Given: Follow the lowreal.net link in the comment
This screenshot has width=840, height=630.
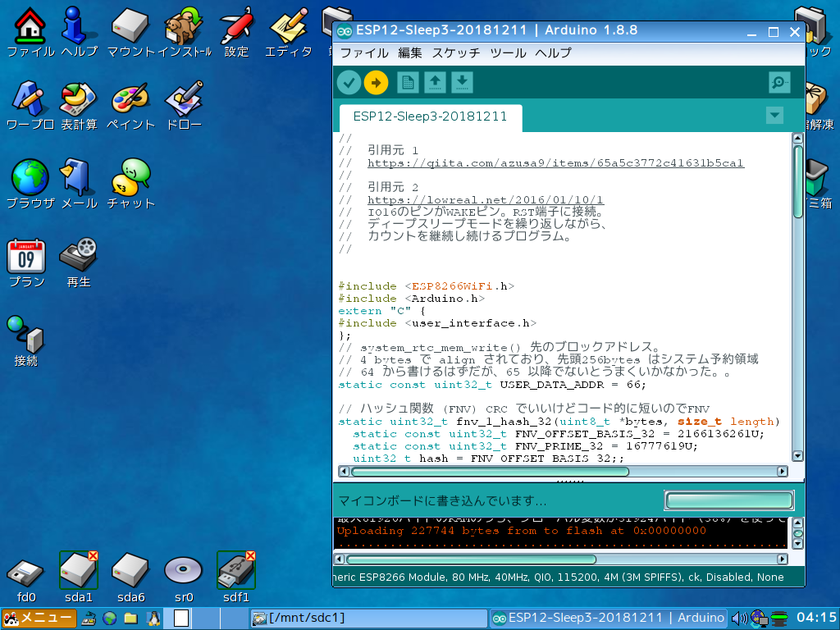Looking at the screenshot, I should click(x=486, y=200).
